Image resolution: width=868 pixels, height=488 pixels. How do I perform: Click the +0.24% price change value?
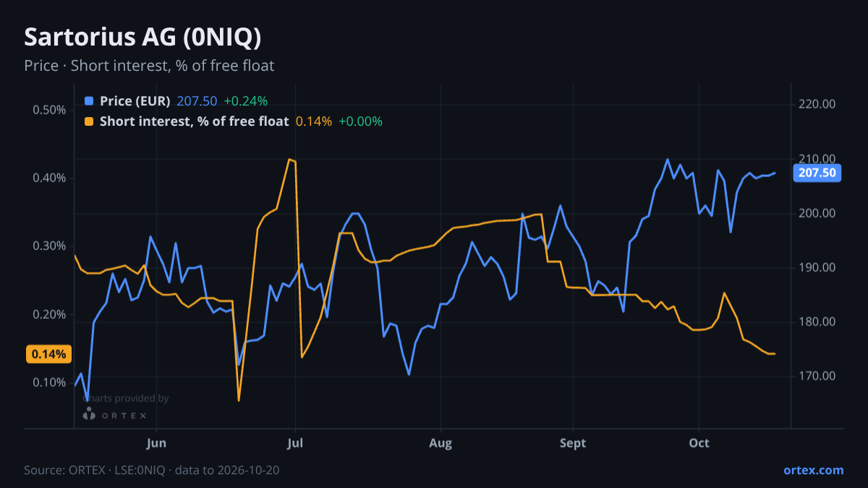pos(245,101)
